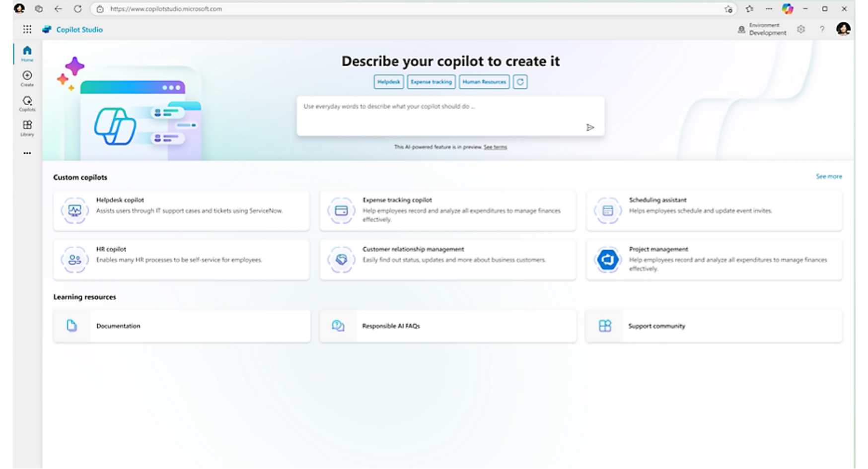Refresh the suggested copilot prompts
This screenshot has height=469, width=868.
[x=520, y=82]
